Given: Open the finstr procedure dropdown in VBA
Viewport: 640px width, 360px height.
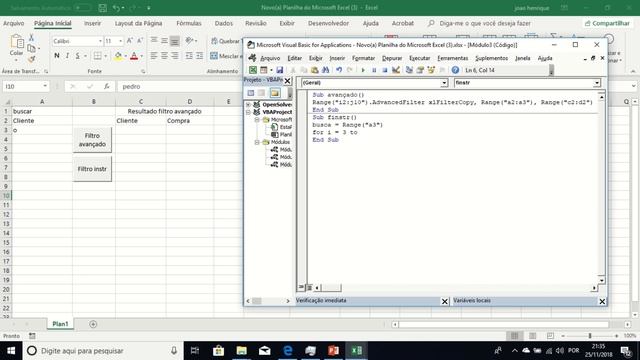Looking at the screenshot, I should [597, 83].
